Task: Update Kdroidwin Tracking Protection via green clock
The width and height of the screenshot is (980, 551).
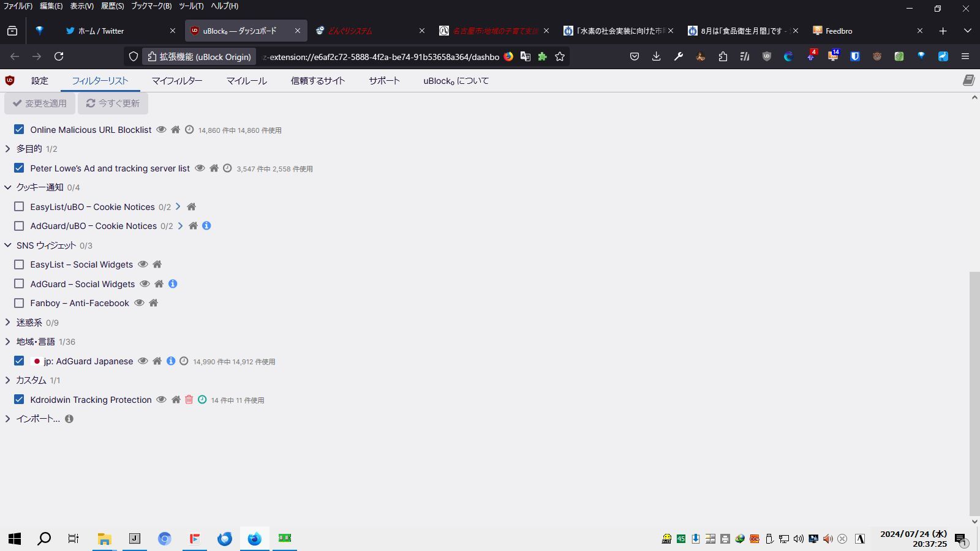Action: [202, 400]
